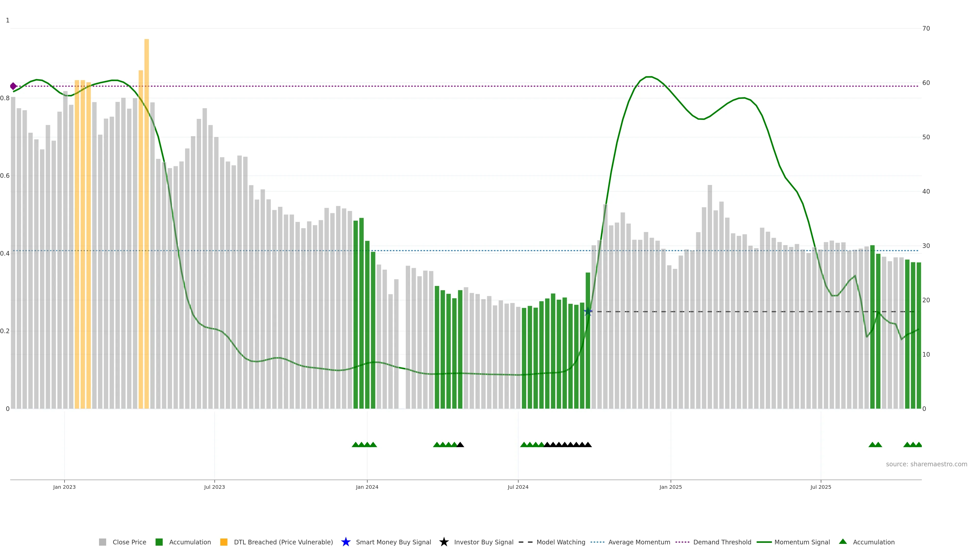Click the blue Smart Money Buy star on chart

click(588, 312)
